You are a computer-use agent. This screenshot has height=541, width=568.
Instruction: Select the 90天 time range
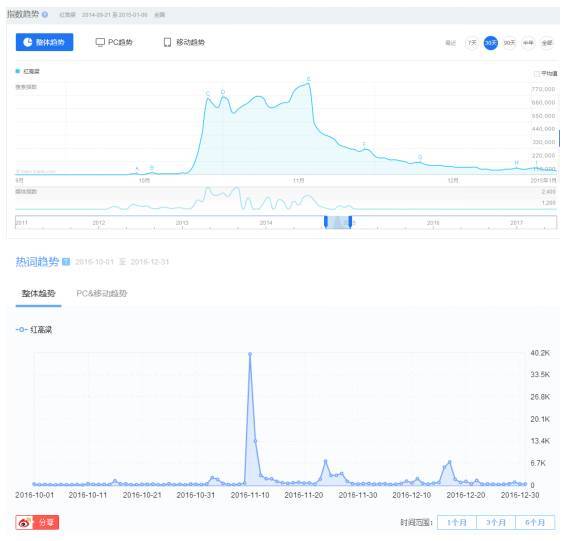coord(509,43)
